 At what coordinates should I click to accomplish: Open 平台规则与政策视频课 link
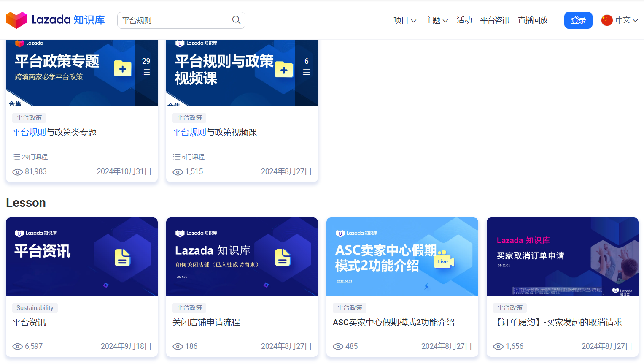coord(215,133)
